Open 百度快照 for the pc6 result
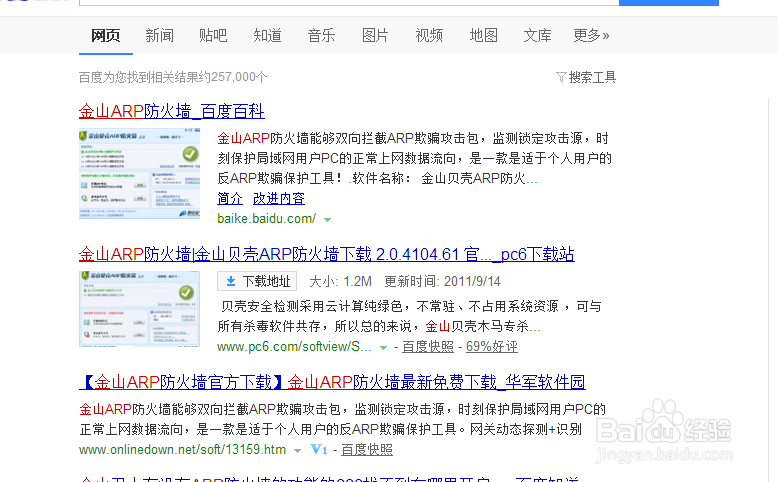This screenshot has height=482, width=778. click(x=428, y=346)
